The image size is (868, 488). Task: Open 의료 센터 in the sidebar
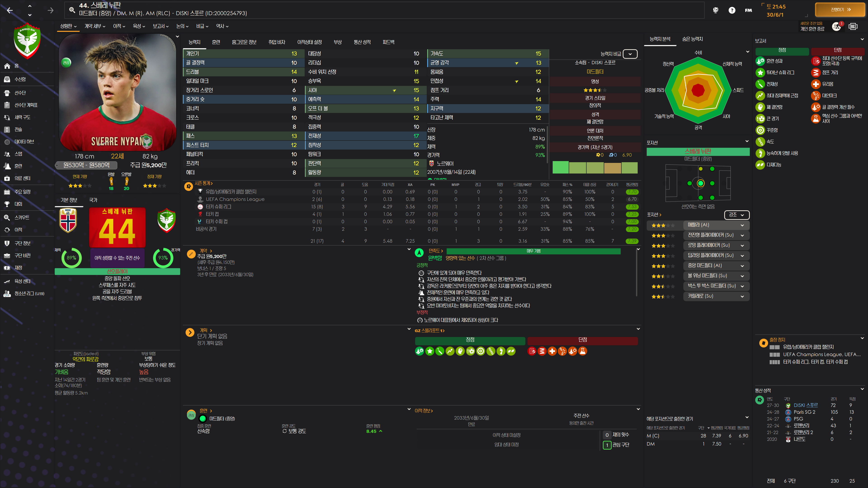22,178
